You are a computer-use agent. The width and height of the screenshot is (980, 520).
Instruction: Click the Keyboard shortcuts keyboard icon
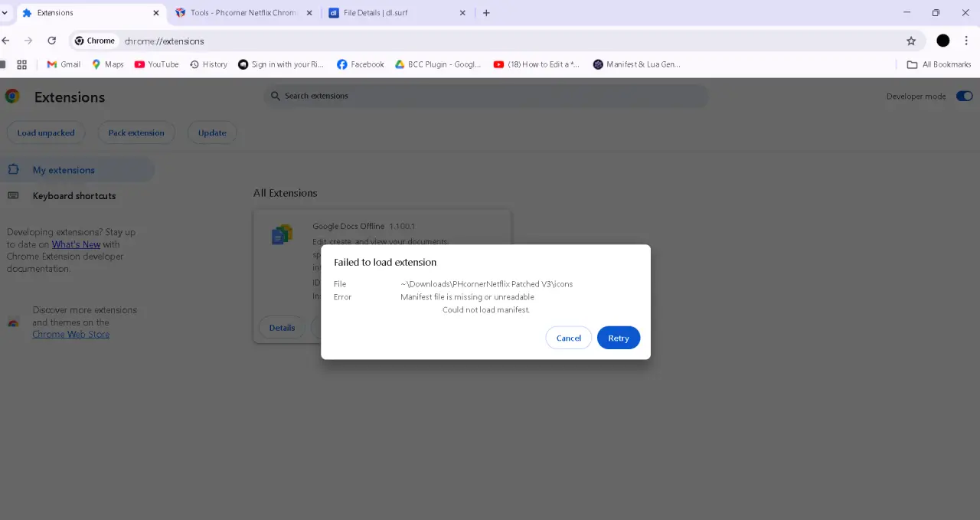pos(13,195)
